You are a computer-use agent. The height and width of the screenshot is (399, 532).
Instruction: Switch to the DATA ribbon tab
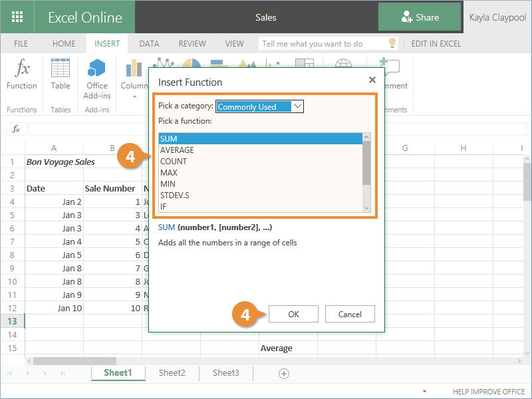click(149, 44)
